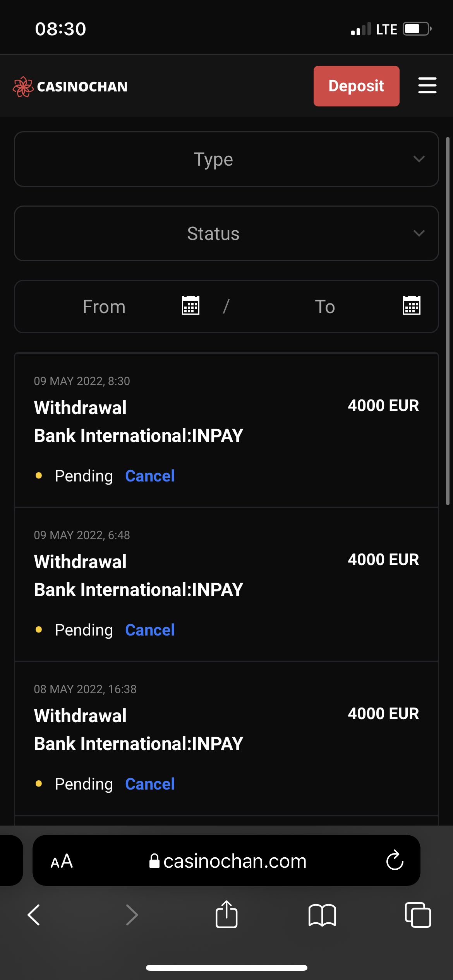The height and width of the screenshot is (980, 453).
Task: Cancel the 09 May 8:30 withdrawal
Action: pos(150,476)
